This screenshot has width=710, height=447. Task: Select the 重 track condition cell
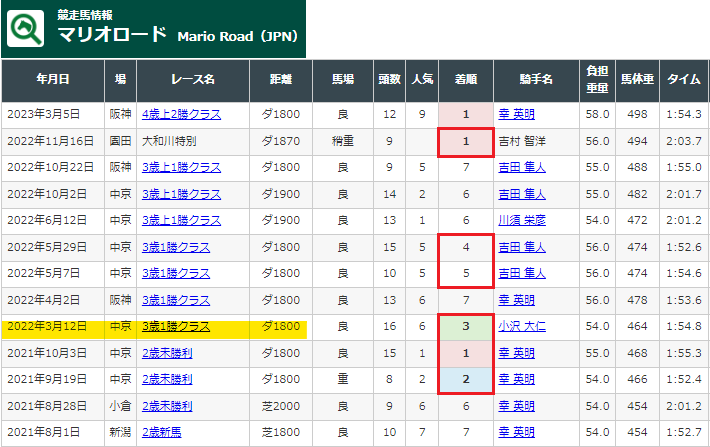[343, 380]
